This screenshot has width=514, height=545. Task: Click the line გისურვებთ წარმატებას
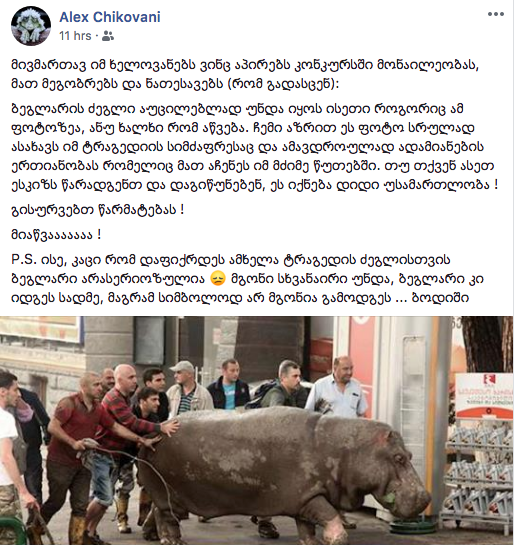97,210
